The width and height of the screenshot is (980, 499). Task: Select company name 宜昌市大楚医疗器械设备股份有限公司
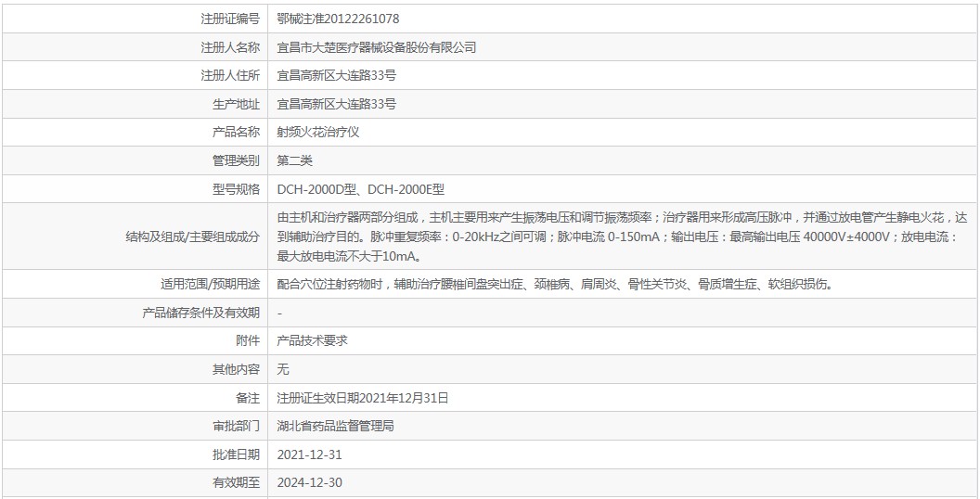pyautogui.click(x=376, y=47)
